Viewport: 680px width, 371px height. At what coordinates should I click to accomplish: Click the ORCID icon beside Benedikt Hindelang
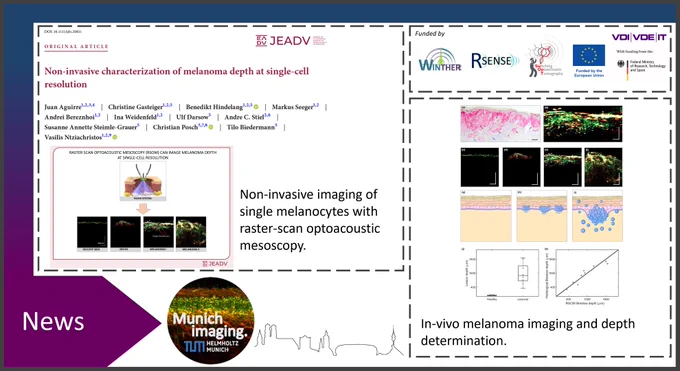[x=256, y=107]
